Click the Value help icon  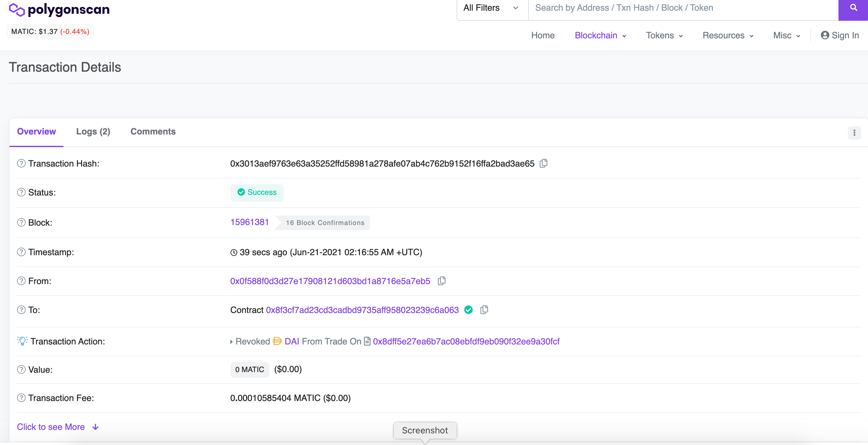point(21,370)
